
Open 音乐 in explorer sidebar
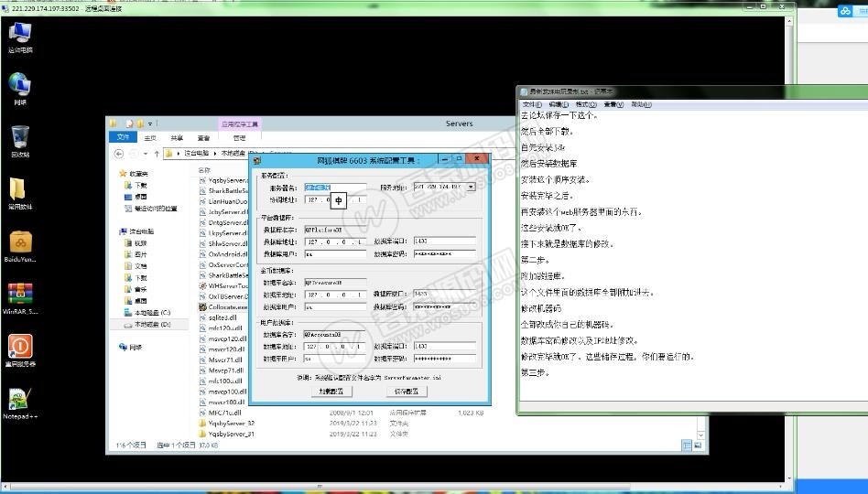tap(136, 289)
